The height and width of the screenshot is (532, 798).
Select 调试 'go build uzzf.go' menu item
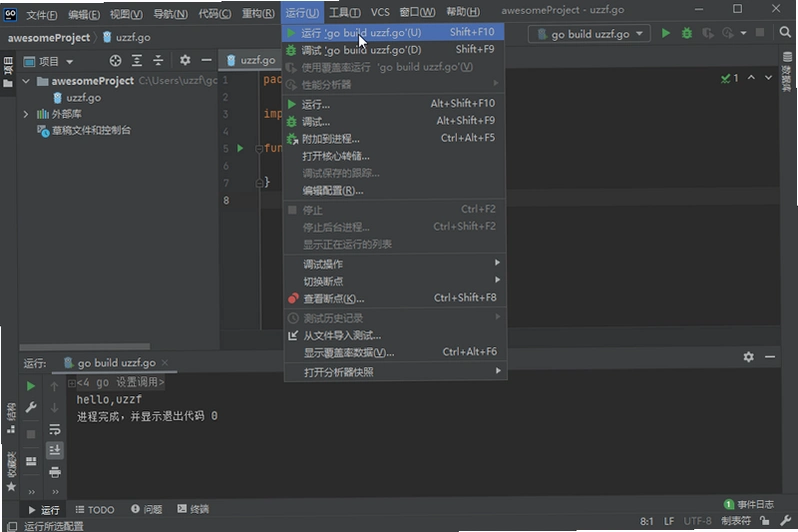[393, 50]
